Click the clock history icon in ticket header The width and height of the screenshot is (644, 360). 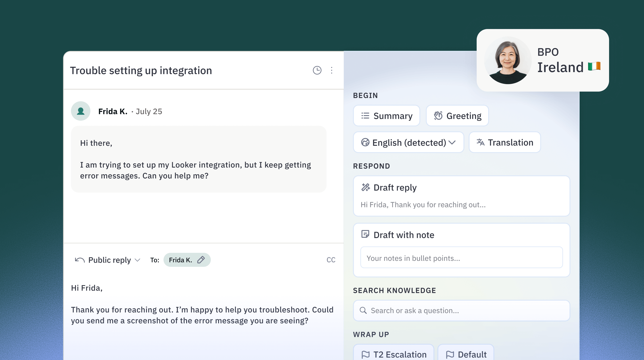click(x=317, y=70)
